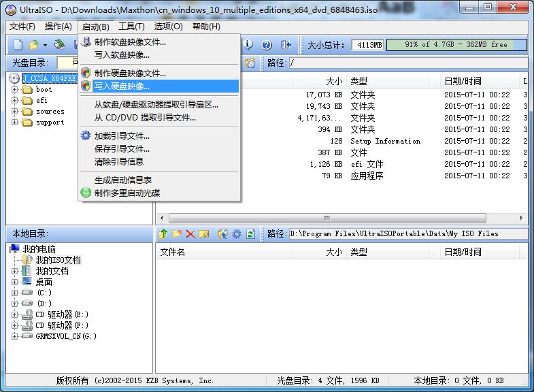The width and height of the screenshot is (534, 392).
Task: Open 文件(F) menu
Action: (22, 27)
